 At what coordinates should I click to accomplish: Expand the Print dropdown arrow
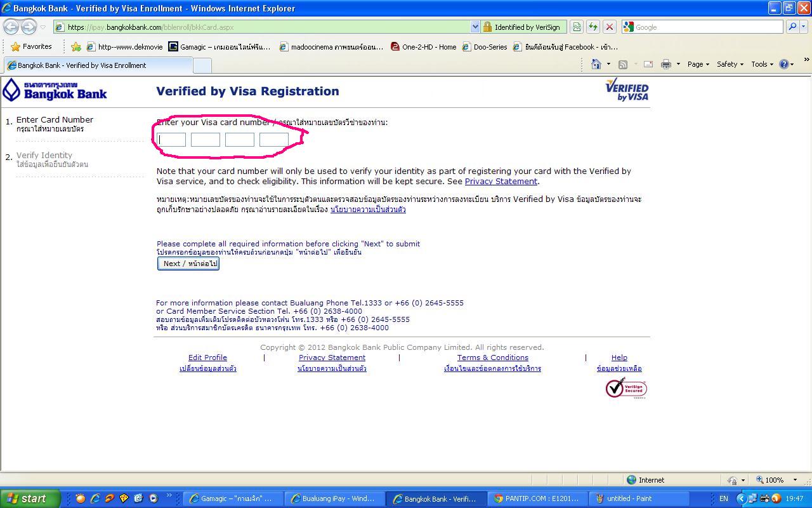pos(678,64)
